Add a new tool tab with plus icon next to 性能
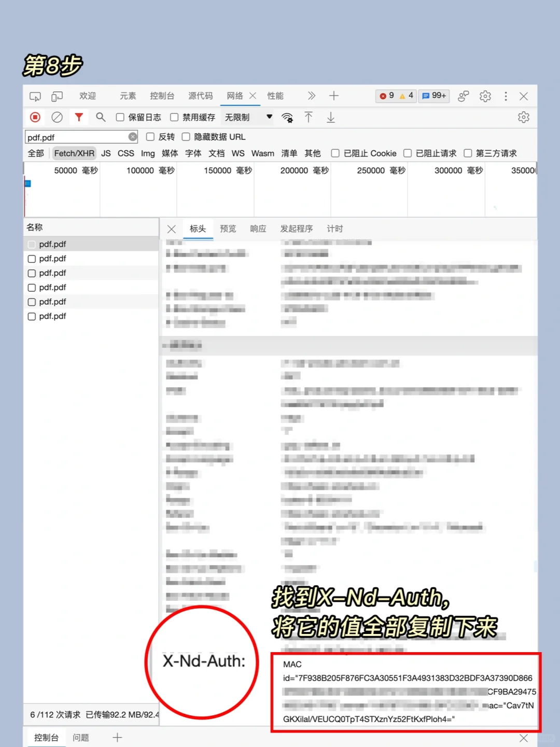This screenshot has height=747, width=560. coord(334,96)
